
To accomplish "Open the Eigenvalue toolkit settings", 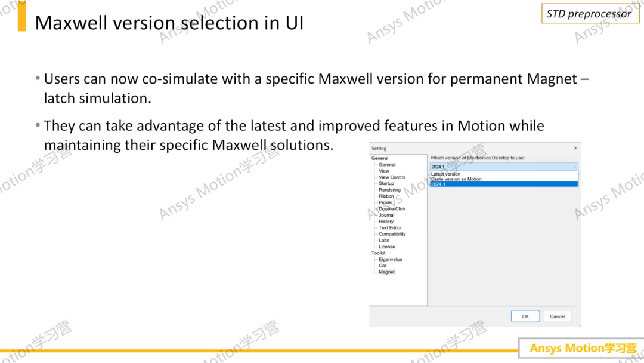I will click(x=390, y=259).
